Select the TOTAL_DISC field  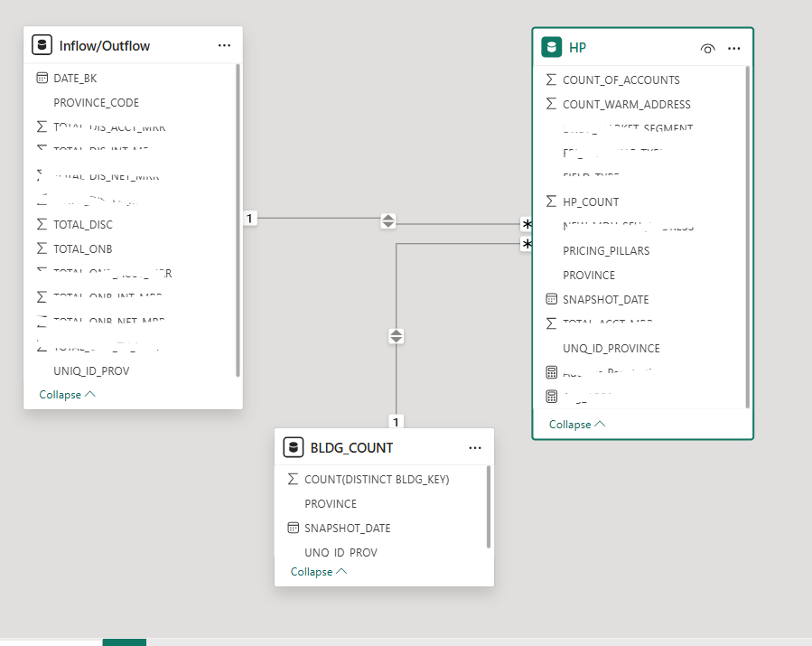[83, 224]
